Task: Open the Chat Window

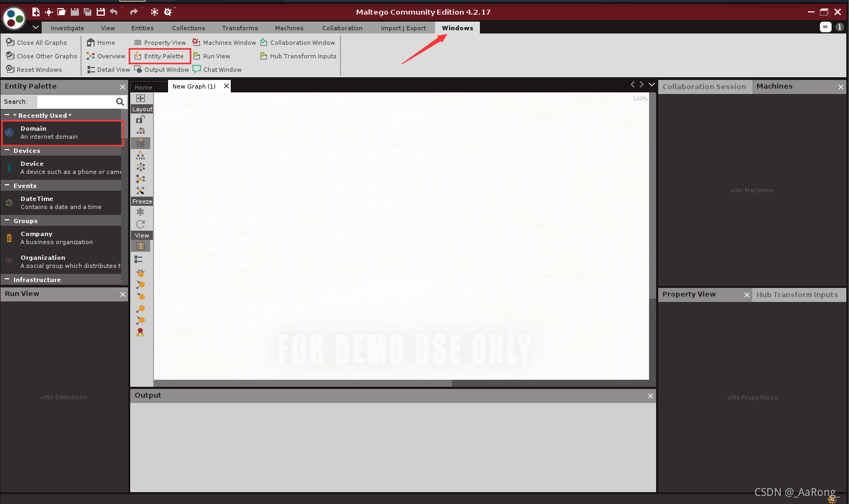Action: (217, 70)
